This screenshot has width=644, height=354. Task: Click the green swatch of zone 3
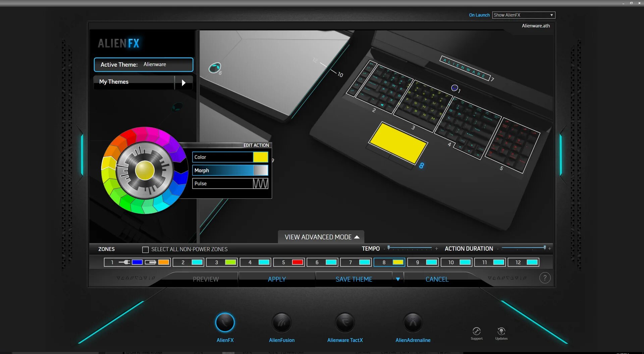point(230,262)
